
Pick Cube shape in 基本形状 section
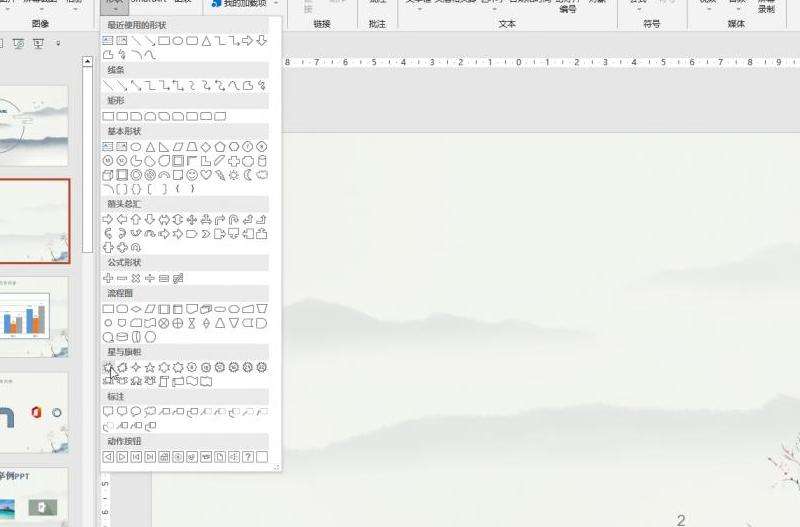point(108,175)
